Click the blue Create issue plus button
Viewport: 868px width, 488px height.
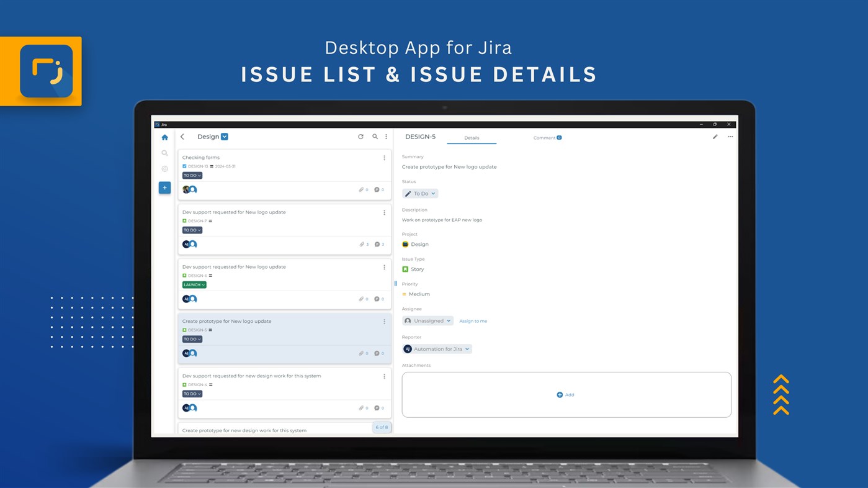pos(164,186)
